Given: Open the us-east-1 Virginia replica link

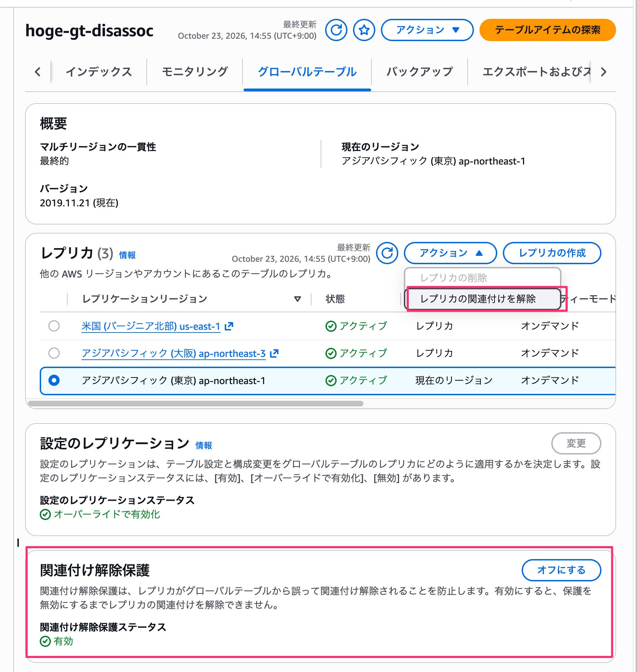Looking at the screenshot, I should 151,327.
